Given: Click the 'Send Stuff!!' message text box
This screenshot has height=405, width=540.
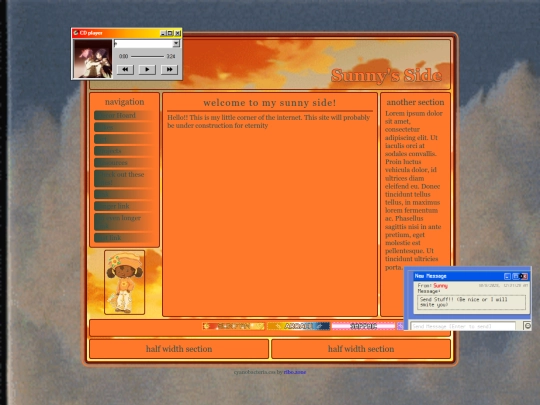Looking at the screenshot, I should (471, 302).
